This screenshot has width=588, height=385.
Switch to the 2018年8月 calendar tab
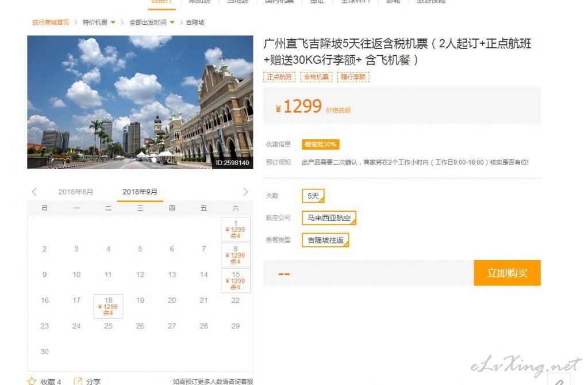pyautogui.click(x=76, y=192)
